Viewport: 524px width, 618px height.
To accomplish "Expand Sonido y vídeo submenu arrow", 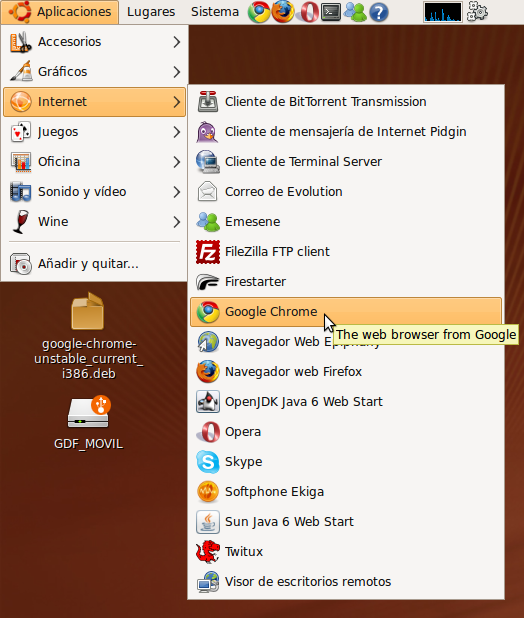I will (x=177, y=192).
